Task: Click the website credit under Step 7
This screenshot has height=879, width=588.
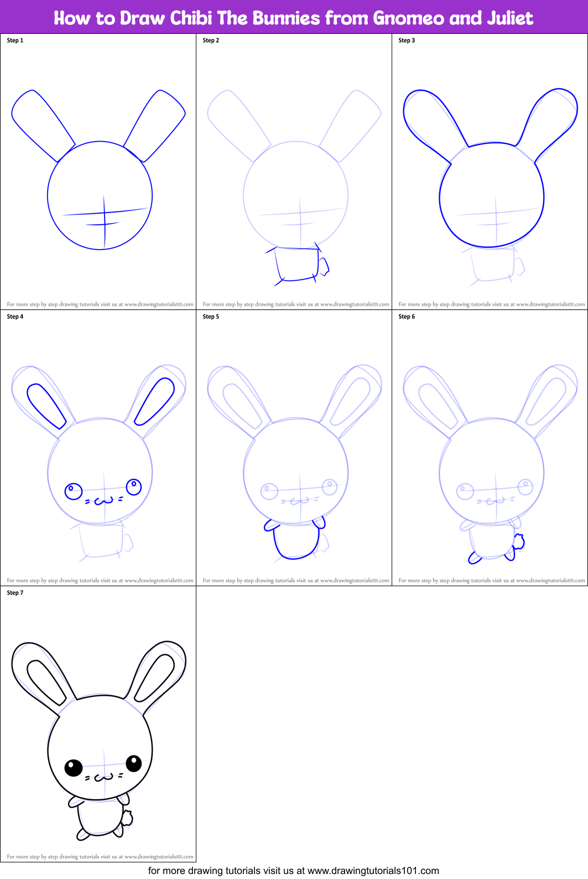Action: (100, 857)
